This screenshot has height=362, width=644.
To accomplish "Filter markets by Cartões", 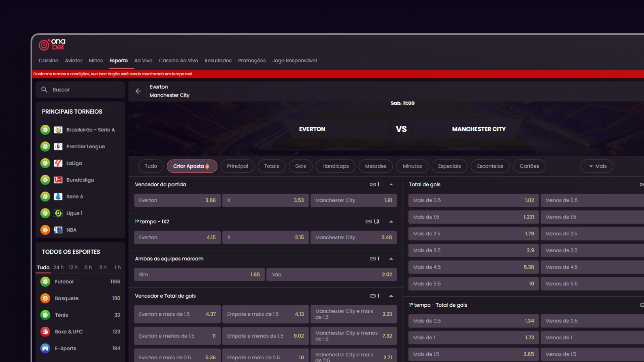I will 529,166.
